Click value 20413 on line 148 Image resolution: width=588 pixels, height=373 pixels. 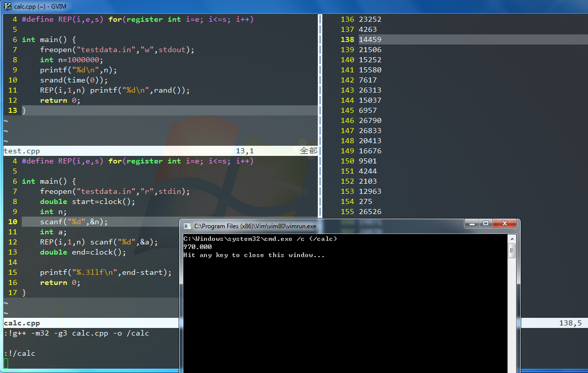point(370,141)
